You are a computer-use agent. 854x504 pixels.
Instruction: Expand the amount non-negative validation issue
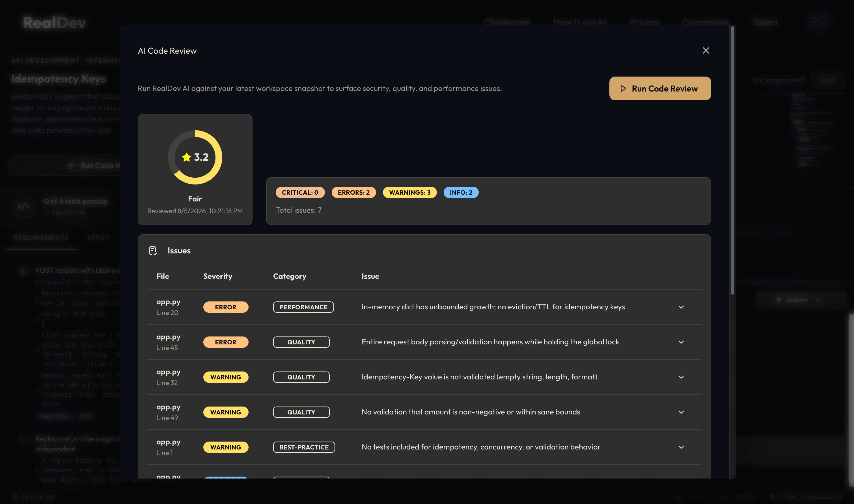(681, 412)
